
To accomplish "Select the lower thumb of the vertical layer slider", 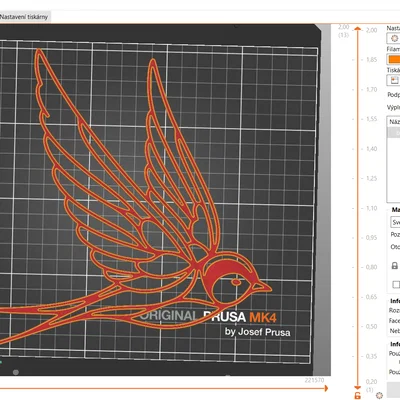I will pyautogui.click(x=357, y=388).
